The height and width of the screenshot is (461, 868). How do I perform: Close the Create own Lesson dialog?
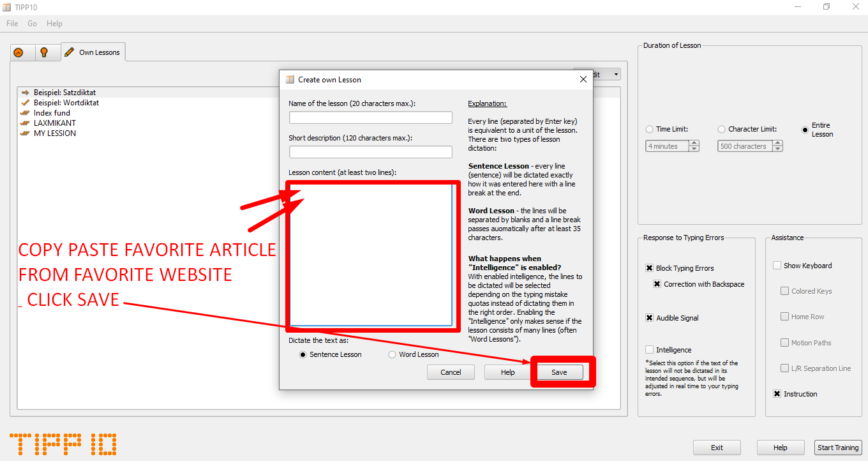tap(583, 80)
